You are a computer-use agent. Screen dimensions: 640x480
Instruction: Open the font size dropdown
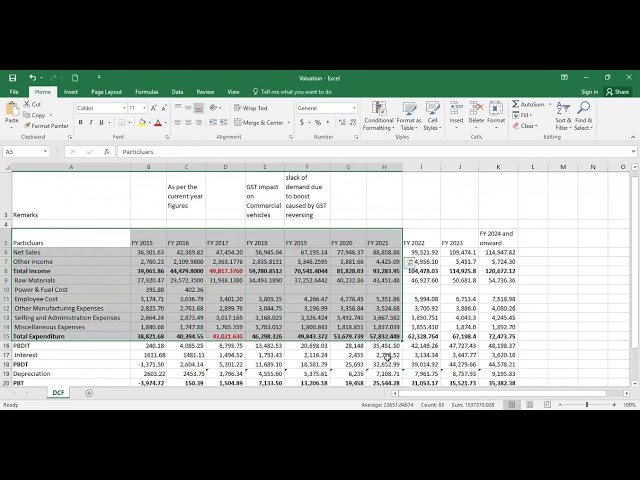tap(144, 108)
